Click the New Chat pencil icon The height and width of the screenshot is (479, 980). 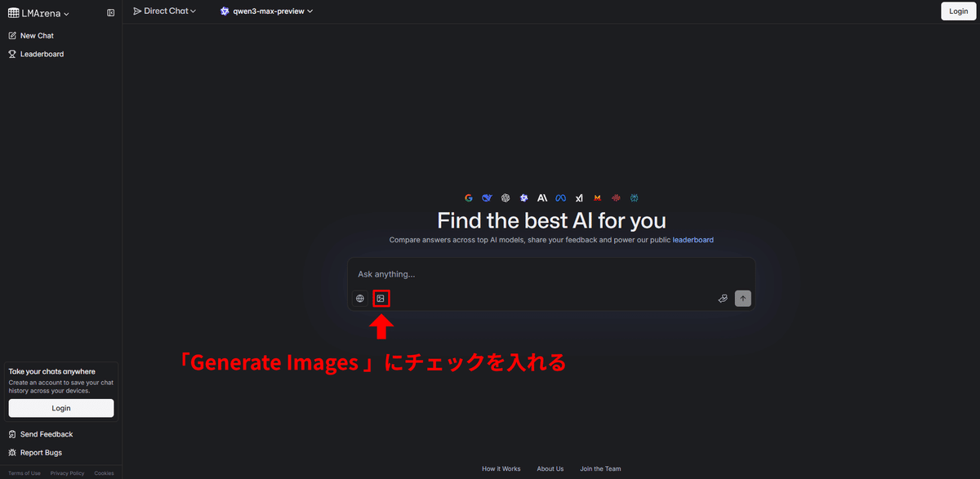(12, 36)
